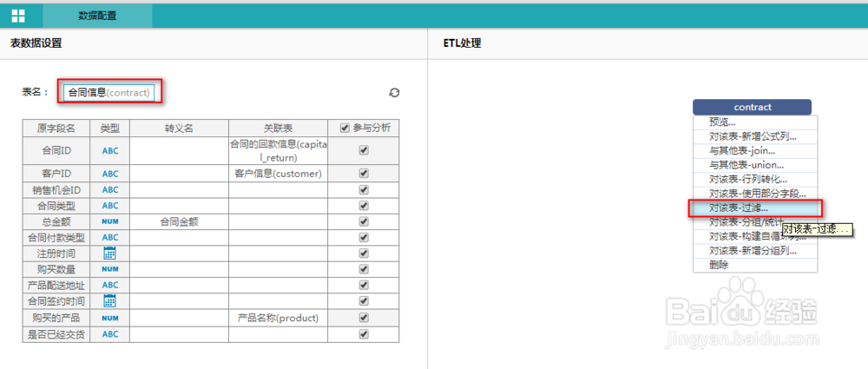Click the 合同的回款信息(capital_return) related table cell
Image resolution: width=868 pixels, height=369 pixels.
(278, 150)
